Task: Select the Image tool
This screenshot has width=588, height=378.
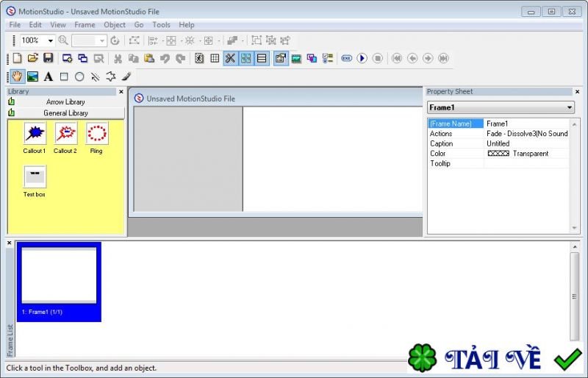Action: click(x=32, y=76)
